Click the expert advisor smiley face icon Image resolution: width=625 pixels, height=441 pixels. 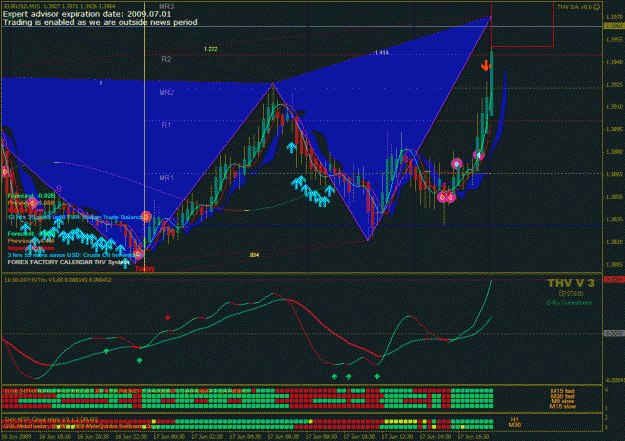597,6
